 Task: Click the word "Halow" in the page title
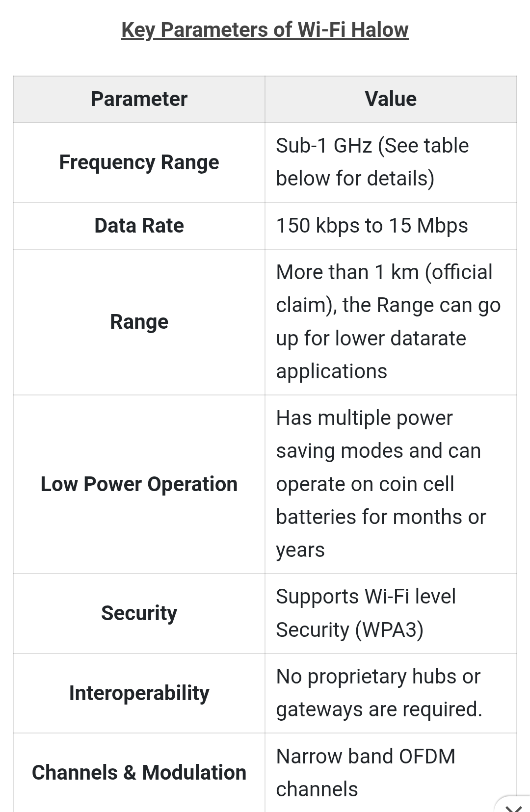click(x=380, y=30)
